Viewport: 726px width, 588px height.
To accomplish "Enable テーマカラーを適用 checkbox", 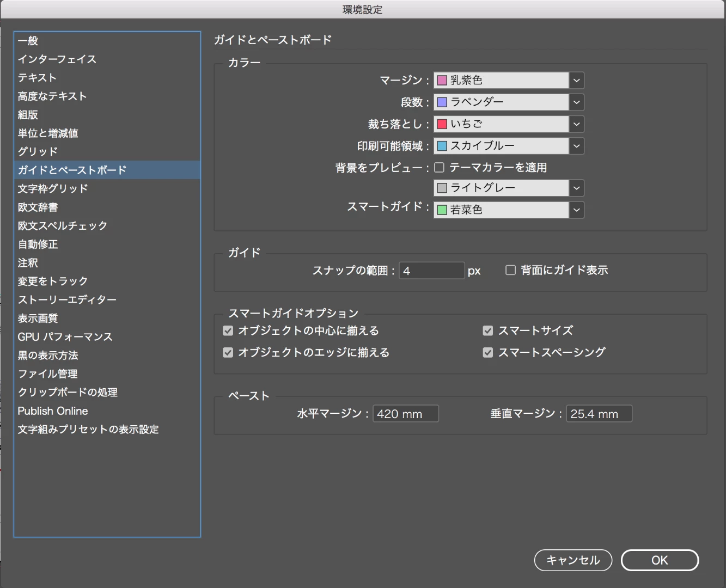I will 440,168.
